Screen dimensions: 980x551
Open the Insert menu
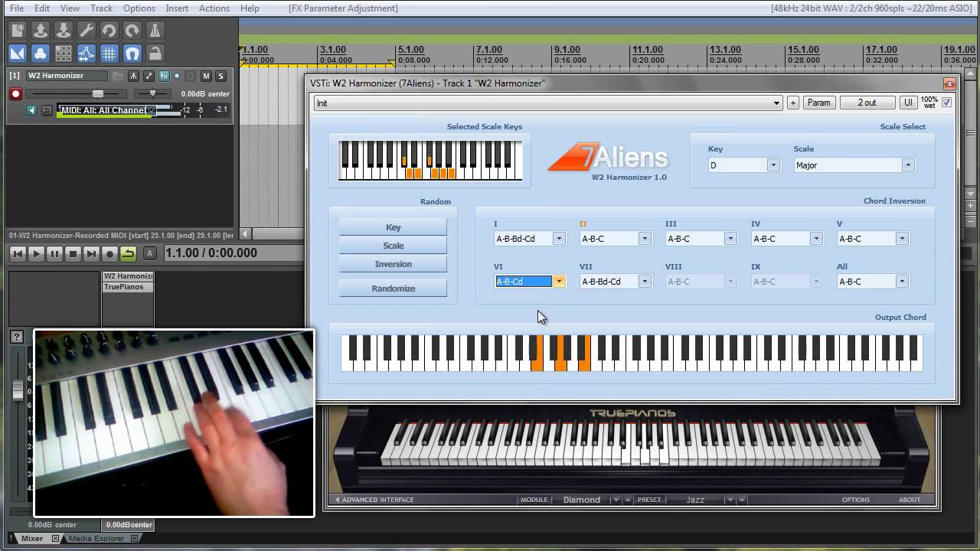point(177,8)
